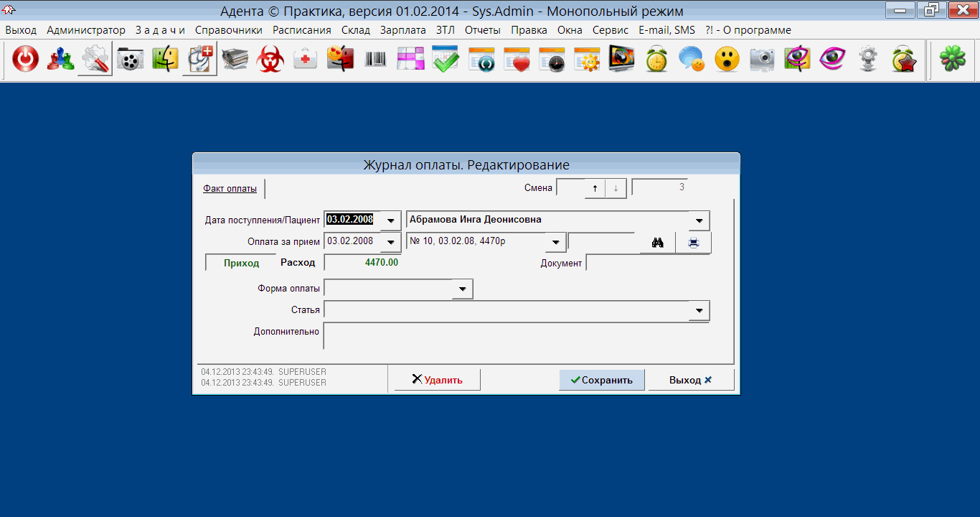Screen dimensions: 980x517
Task: Click the green ICQ flower icon
Action: (953, 60)
